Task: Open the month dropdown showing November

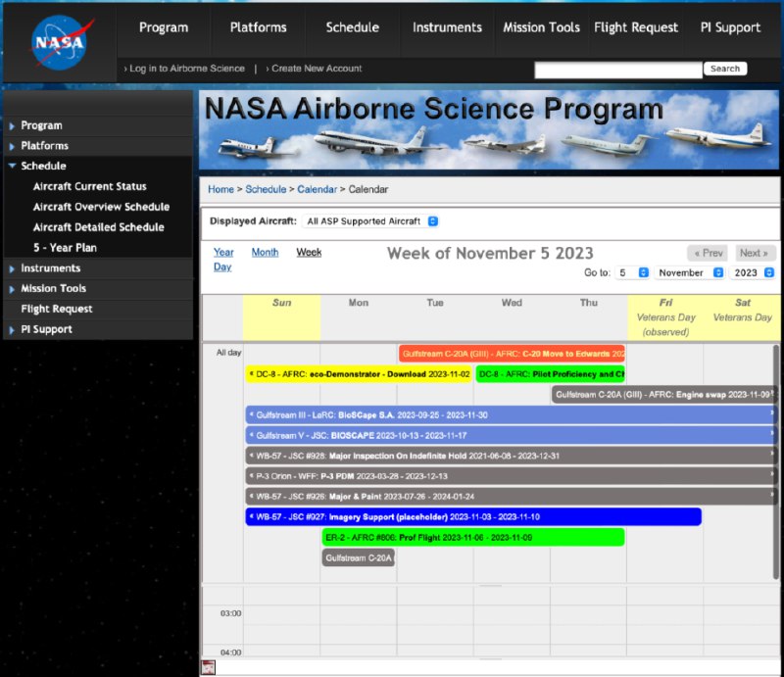Action: click(x=690, y=272)
